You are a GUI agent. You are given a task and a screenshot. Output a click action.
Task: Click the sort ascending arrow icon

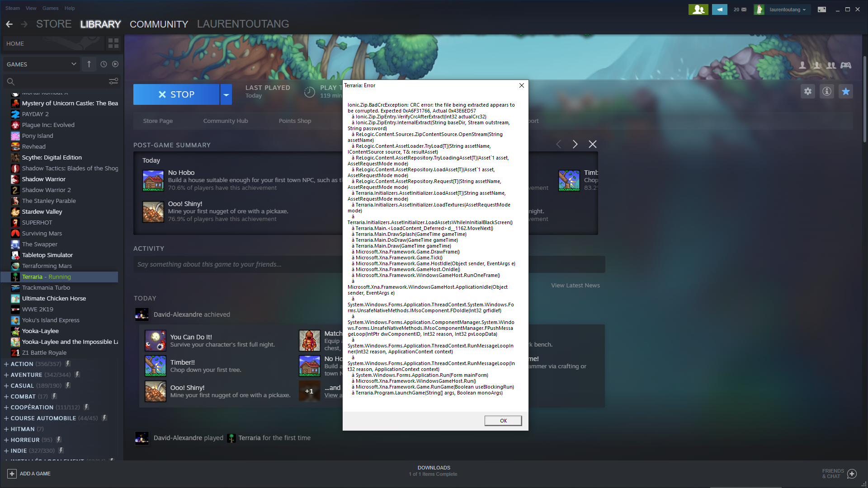coord(89,64)
